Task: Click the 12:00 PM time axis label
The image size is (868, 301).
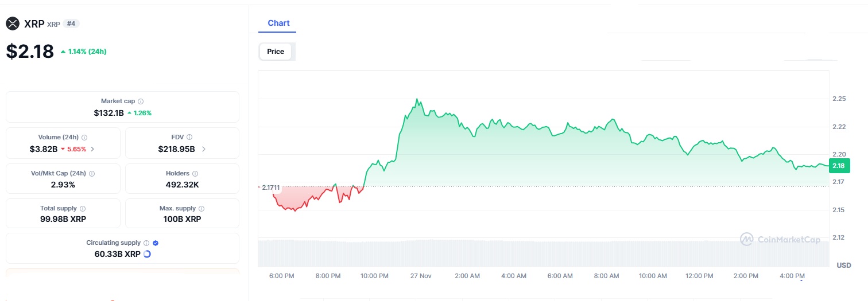Action: (699, 276)
